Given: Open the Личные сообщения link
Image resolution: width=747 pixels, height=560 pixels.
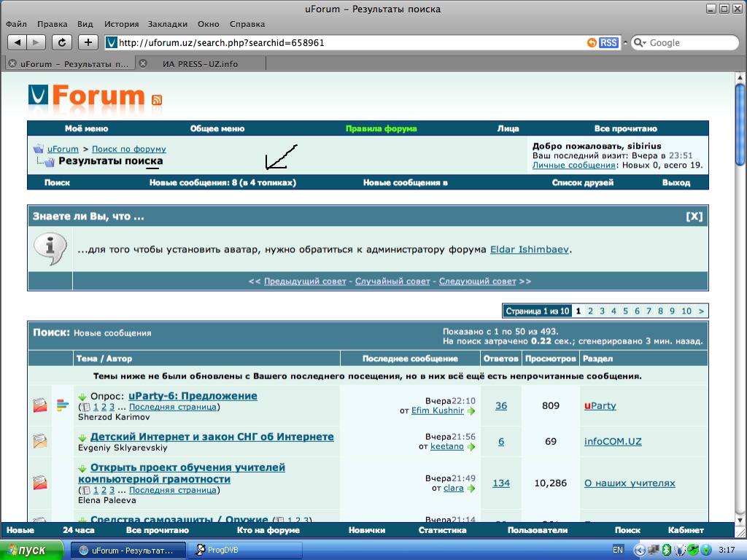Looking at the screenshot, I should click(573, 166).
